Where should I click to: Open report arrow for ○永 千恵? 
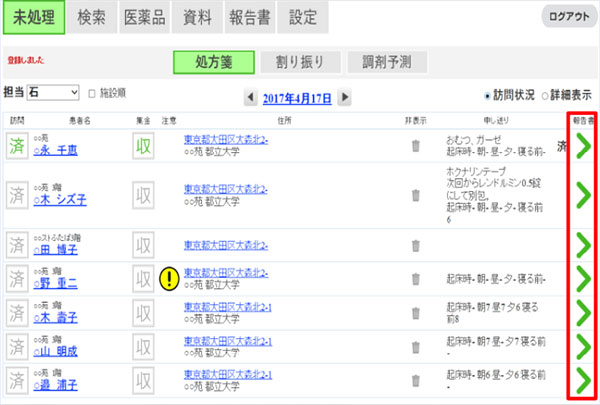(x=581, y=145)
